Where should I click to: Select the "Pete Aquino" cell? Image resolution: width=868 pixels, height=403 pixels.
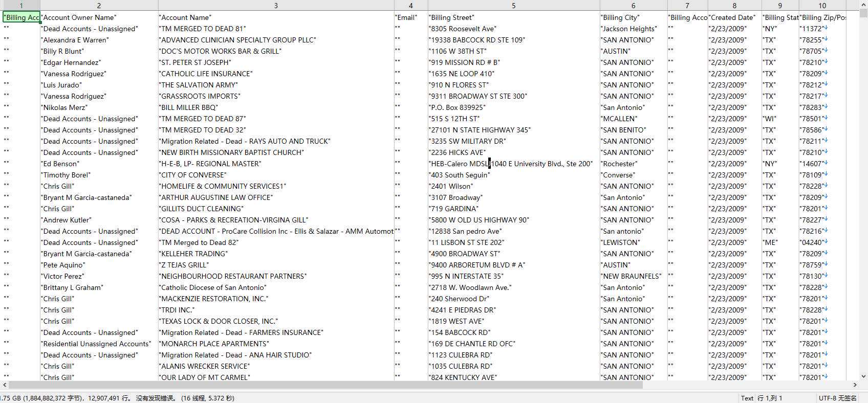click(x=99, y=265)
